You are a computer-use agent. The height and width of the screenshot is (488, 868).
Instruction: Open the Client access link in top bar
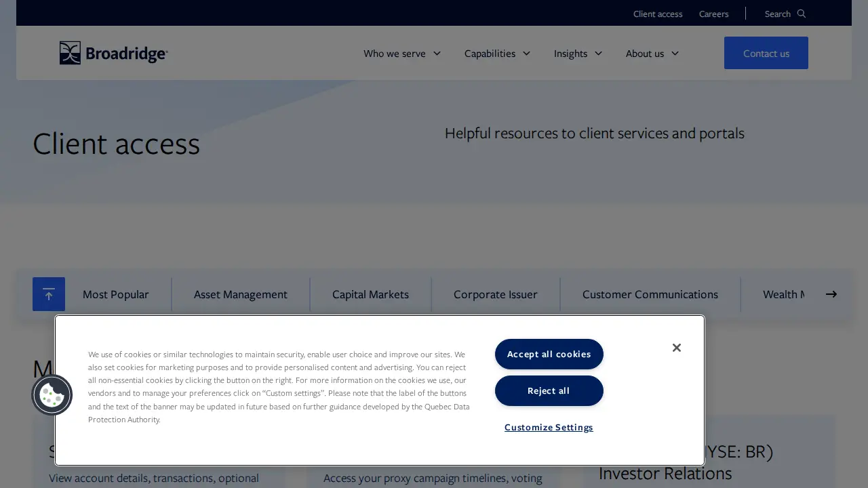coord(658,14)
